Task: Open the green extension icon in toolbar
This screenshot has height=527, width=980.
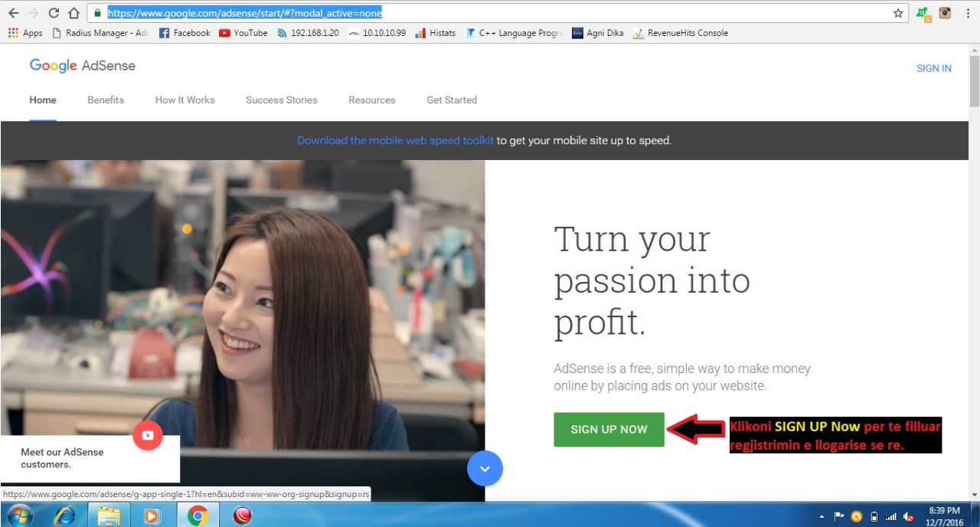Action: click(923, 14)
